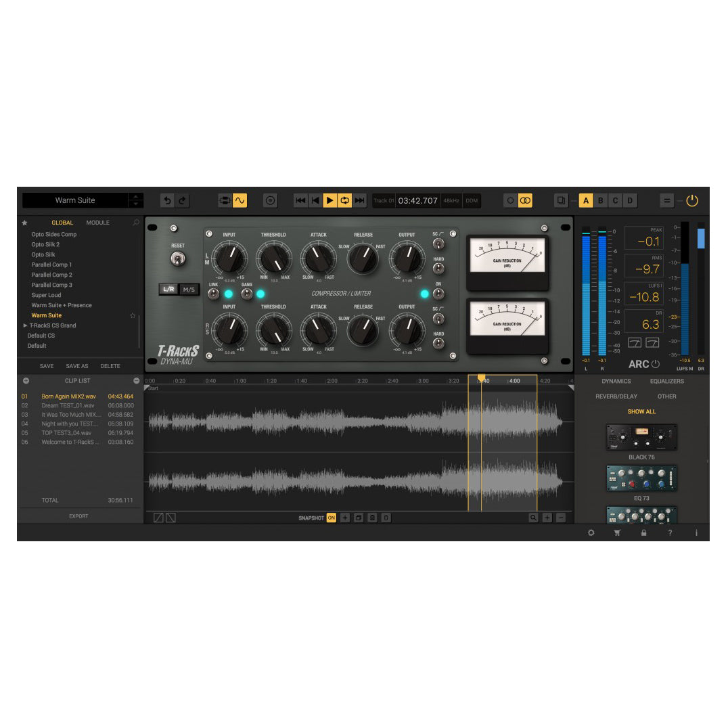Image resolution: width=728 pixels, height=728 pixels.
Task: Click the Warm Suite preset name field
Action: pyautogui.click(x=75, y=200)
